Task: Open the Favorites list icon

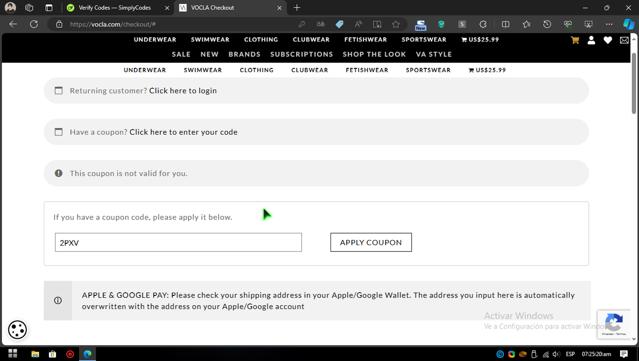Action: point(526,24)
